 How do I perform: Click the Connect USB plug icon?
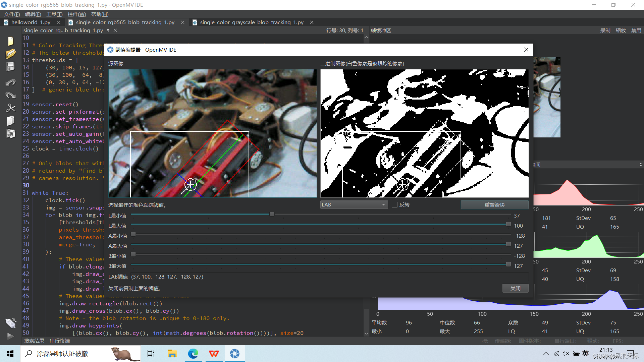coord(10,323)
